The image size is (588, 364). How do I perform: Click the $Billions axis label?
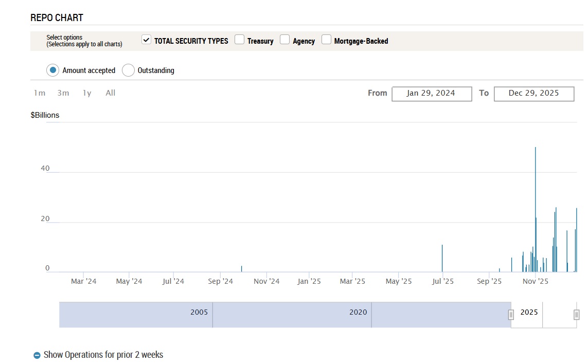[45, 115]
